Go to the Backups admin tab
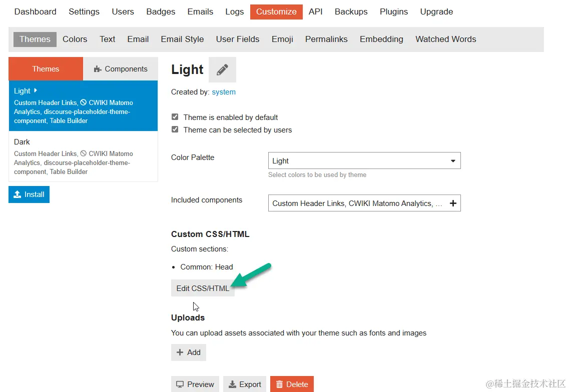This screenshot has height=392, width=569. click(x=351, y=11)
